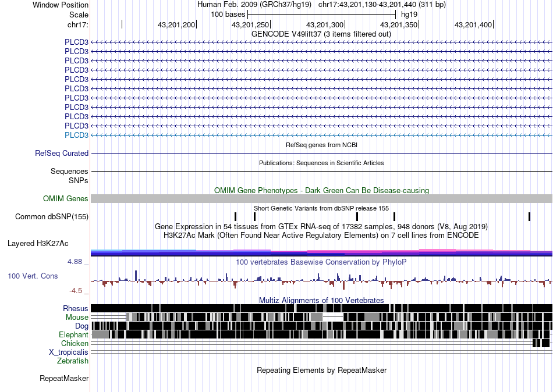553x392 pixels.
Task: Click the light-blue PLCD3 transcript label
Action: pyautogui.click(x=76, y=136)
